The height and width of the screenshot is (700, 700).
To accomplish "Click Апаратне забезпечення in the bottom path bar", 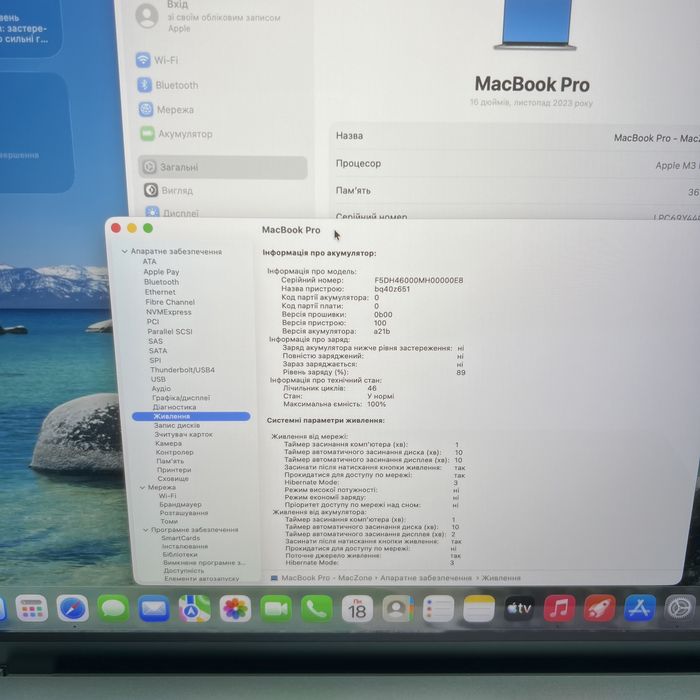I will click(426, 578).
